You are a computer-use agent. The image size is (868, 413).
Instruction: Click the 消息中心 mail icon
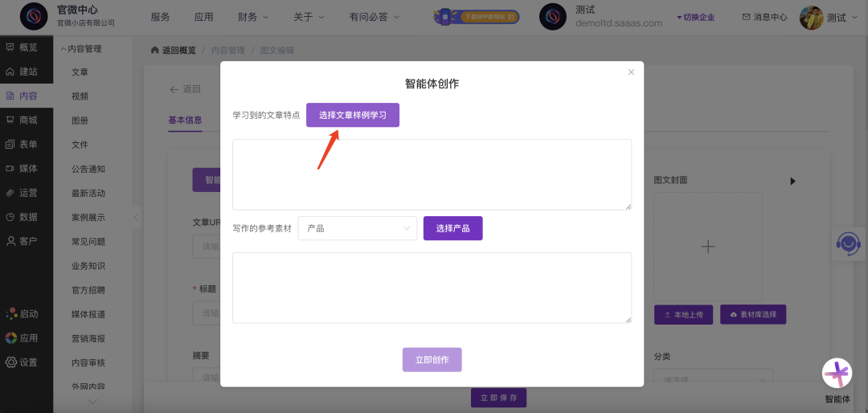click(x=746, y=17)
